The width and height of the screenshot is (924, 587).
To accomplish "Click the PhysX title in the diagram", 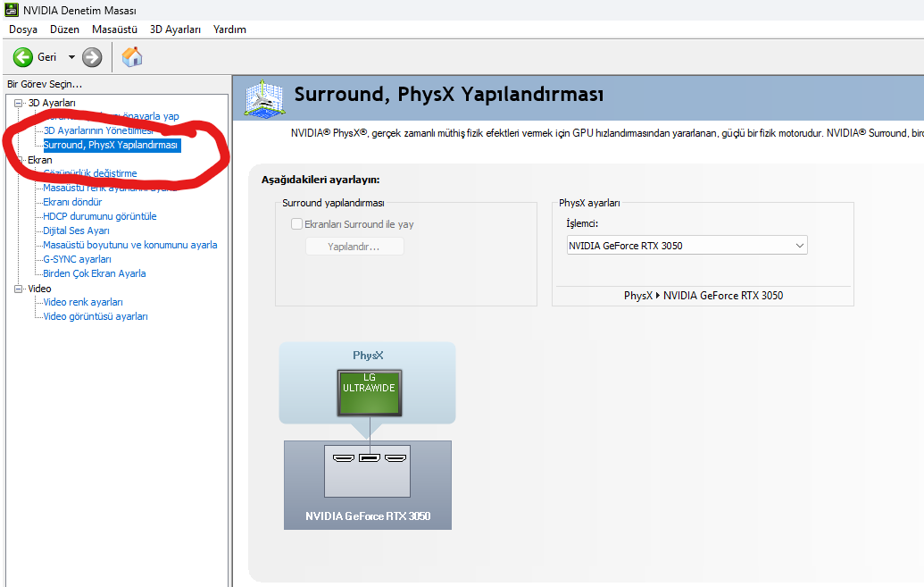I will coord(368,356).
